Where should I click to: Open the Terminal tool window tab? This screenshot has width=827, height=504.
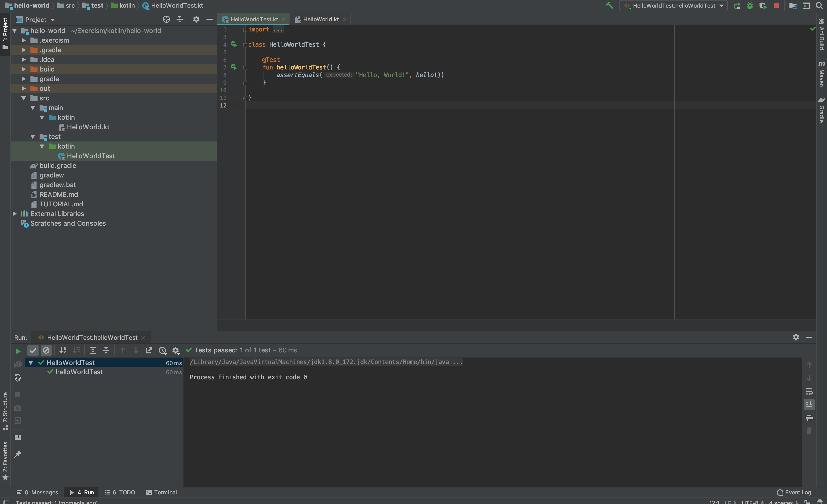pos(161,492)
